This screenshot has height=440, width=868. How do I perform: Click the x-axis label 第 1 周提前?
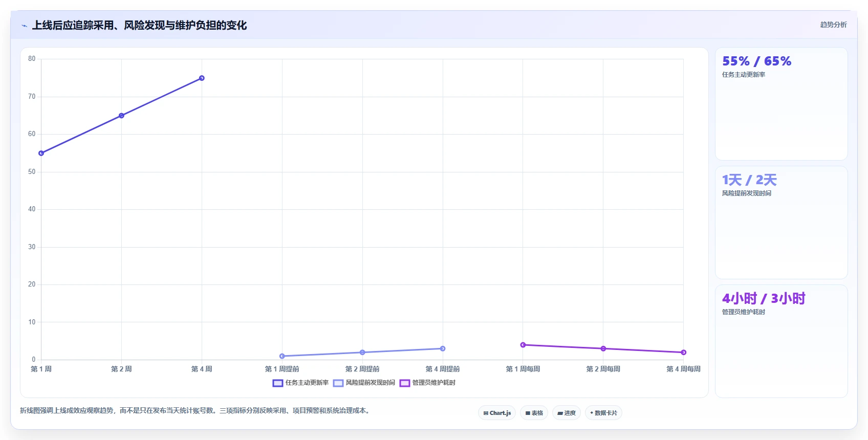pyautogui.click(x=282, y=369)
